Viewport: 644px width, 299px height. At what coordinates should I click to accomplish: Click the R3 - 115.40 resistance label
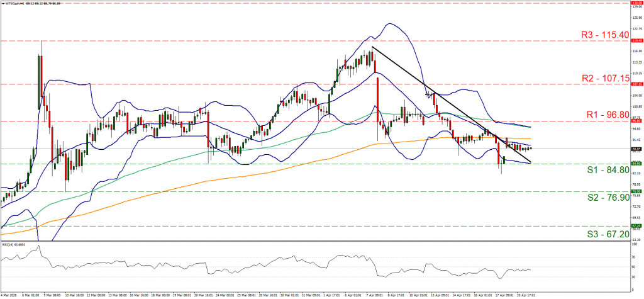[x=605, y=35]
